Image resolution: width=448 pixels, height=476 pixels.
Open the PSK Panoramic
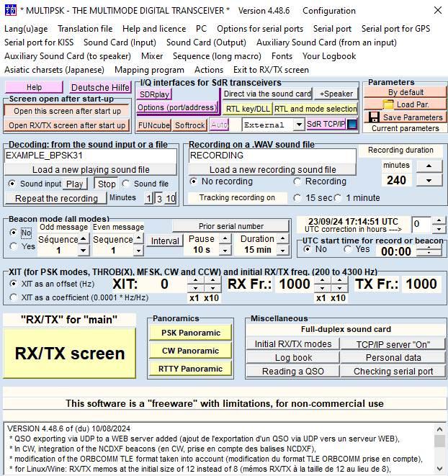tap(190, 333)
